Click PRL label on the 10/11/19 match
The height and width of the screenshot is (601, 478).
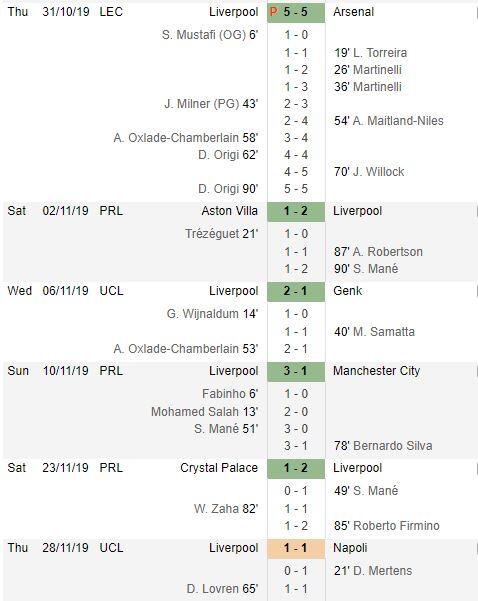[x=111, y=371]
